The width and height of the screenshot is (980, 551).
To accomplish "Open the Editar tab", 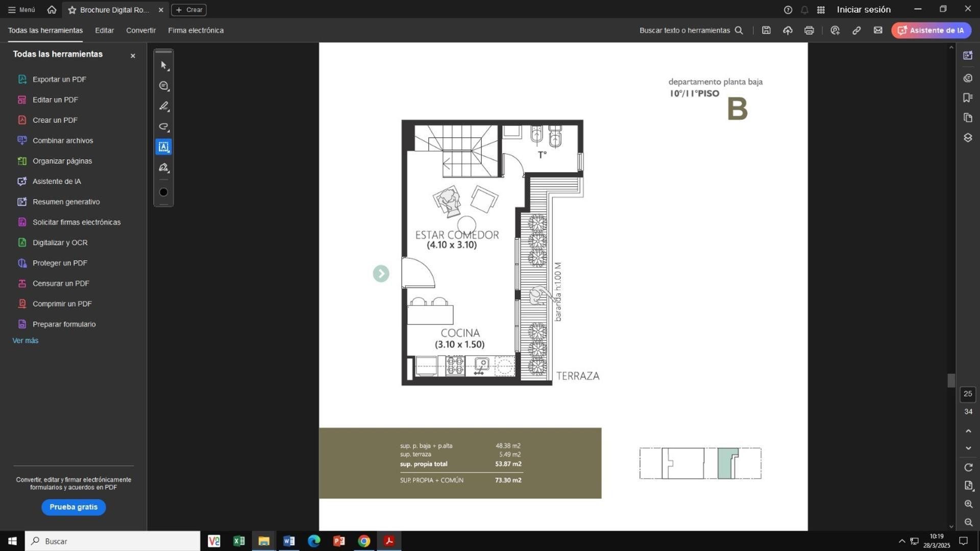I will 105,31.
